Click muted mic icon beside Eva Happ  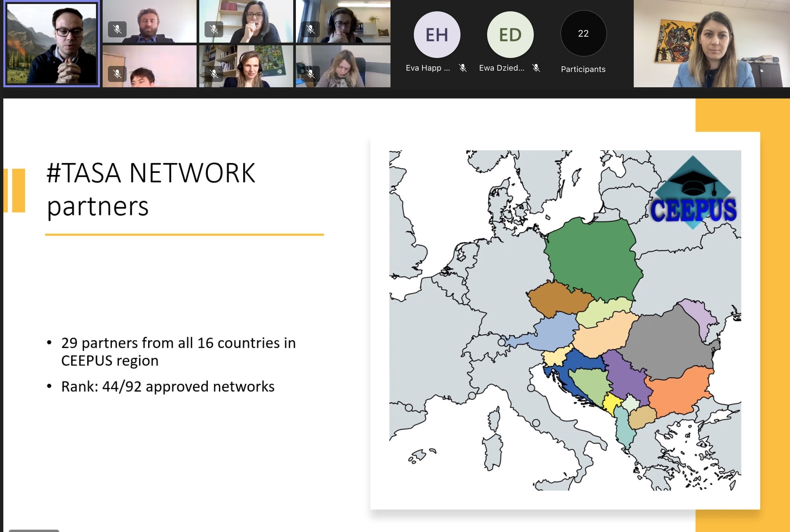463,68
